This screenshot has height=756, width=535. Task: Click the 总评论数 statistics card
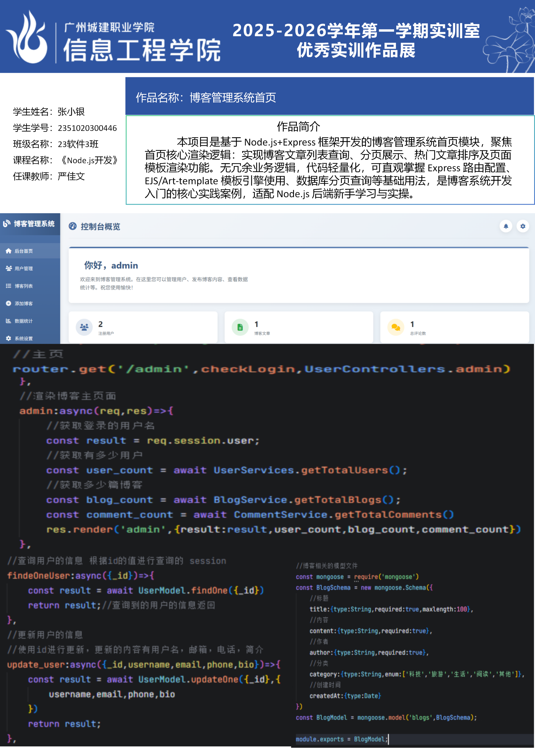pos(454,328)
